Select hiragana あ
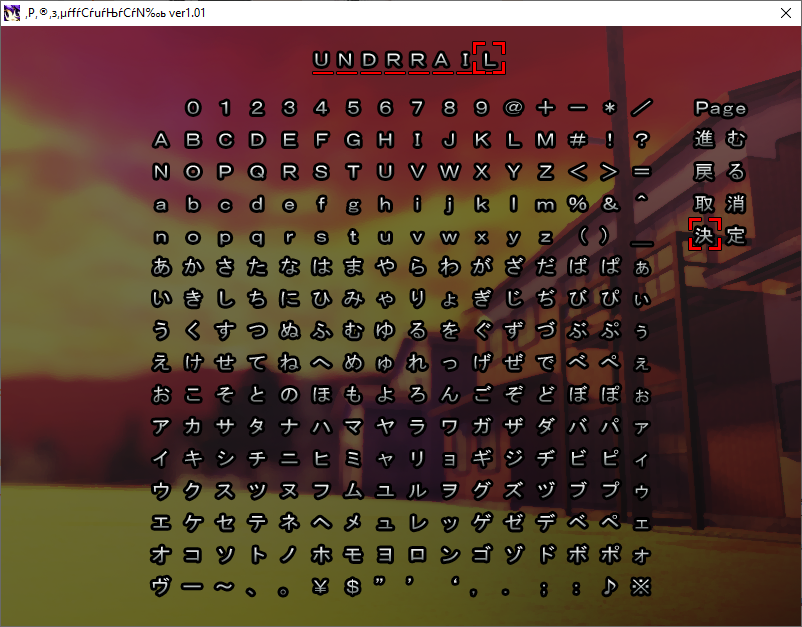The height and width of the screenshot is (627, 802). pos(161,267)
